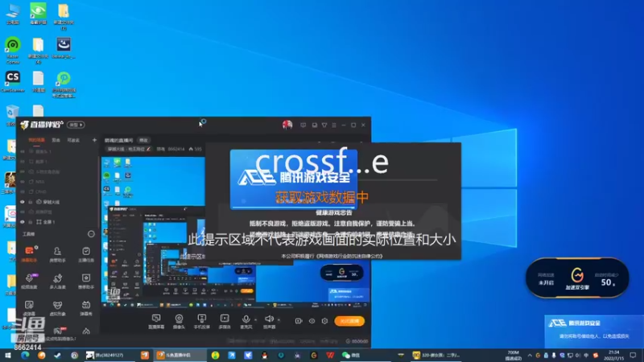This screenshot has height=362, width=644.
Task: Switch to the first scene tab in red
Action: click(x=36, y=140)
